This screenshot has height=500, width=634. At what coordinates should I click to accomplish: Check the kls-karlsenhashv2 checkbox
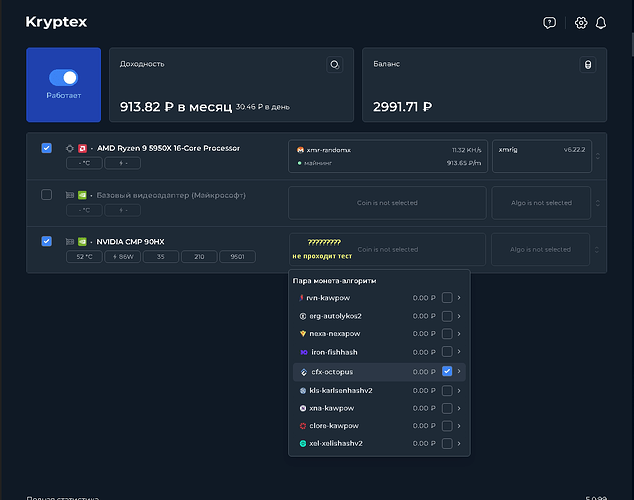[447, 390]
